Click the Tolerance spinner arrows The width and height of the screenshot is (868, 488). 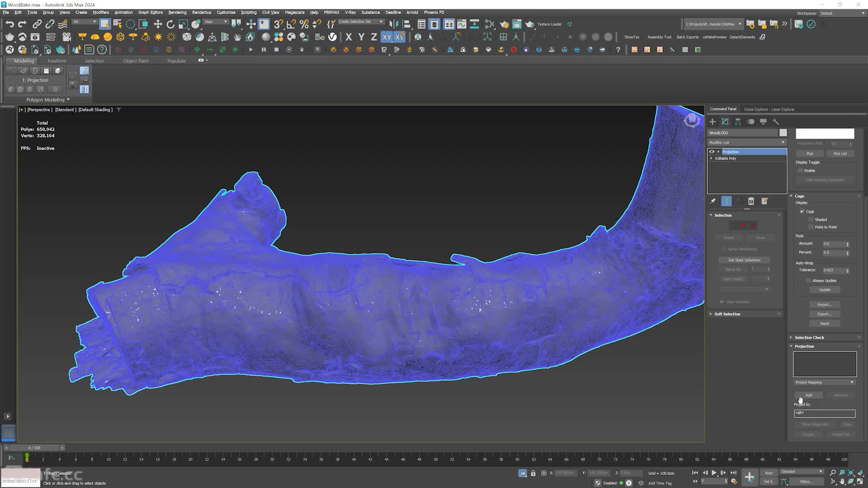coord(848,271)
